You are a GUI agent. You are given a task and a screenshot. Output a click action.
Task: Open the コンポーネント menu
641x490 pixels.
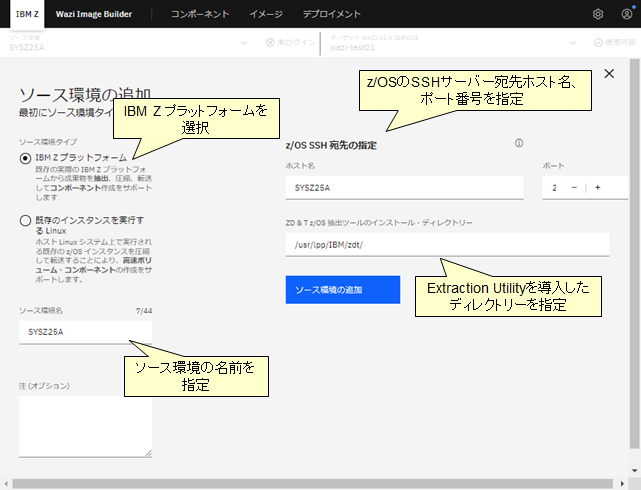200,14
